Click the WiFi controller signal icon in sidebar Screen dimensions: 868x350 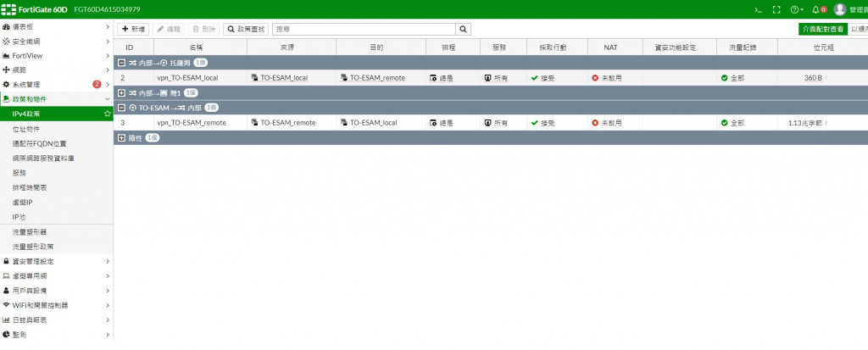tap(6, 305)
